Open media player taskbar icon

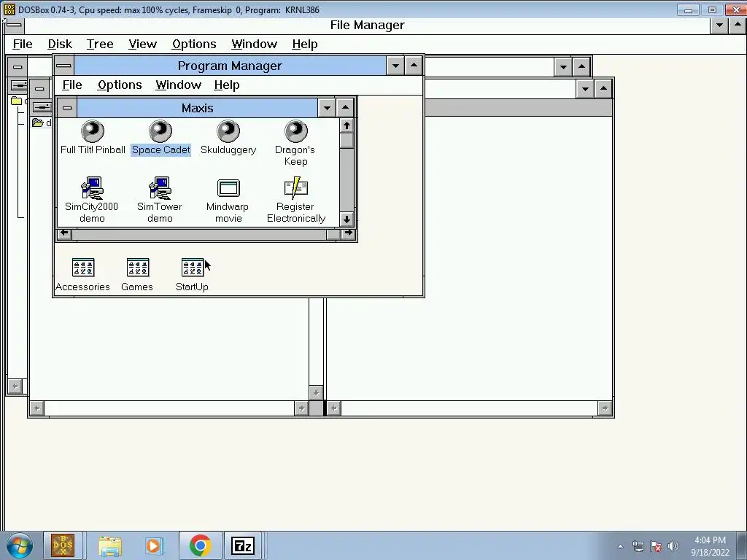154,545
